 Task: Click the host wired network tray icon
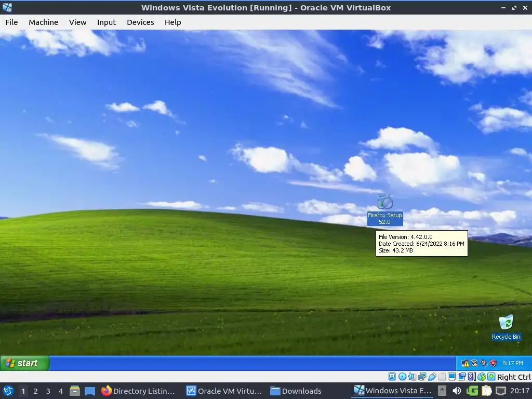click(501, 391)
